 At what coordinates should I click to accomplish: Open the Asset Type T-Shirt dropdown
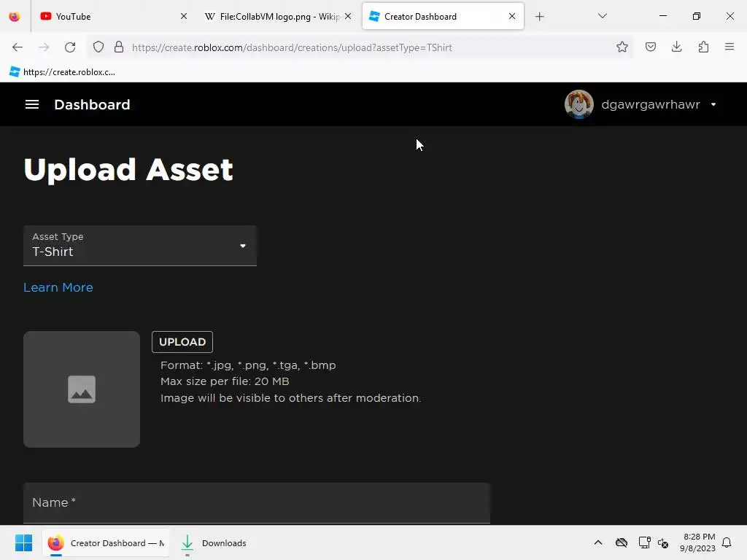140,246
